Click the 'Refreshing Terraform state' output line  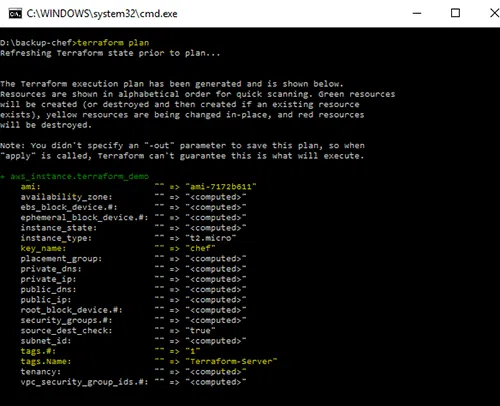click(110, 53)
